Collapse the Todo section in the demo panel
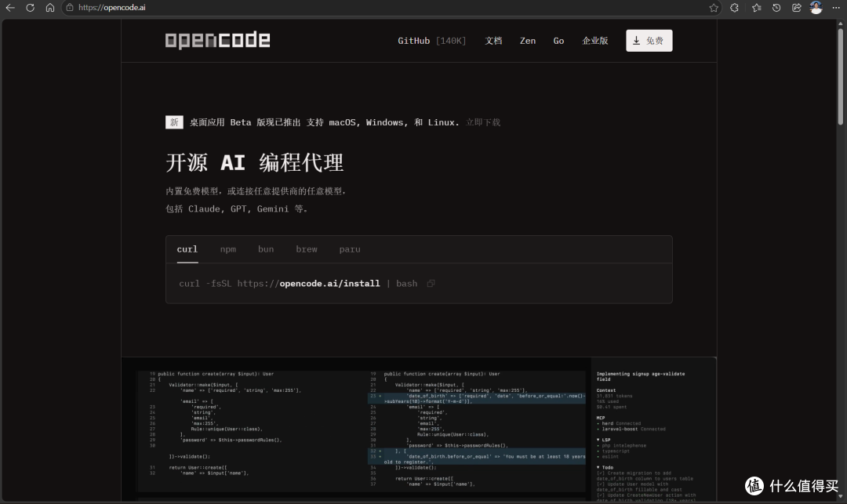The width and height of the screenshot is (847, 504). (605, 467)
